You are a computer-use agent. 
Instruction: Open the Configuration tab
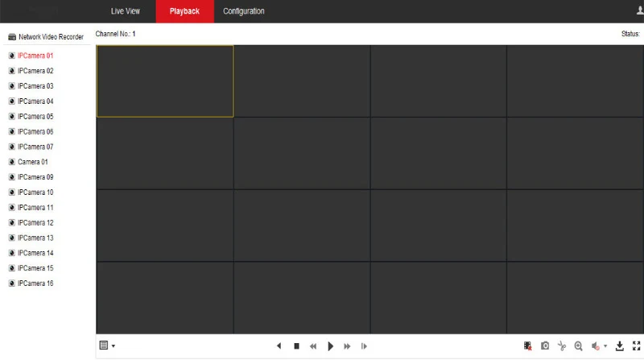tap(244, 11)
